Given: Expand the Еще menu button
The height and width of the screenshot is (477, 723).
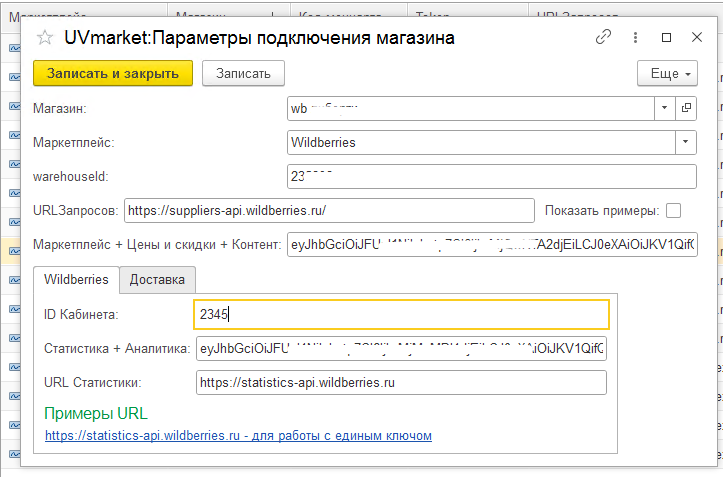Looking at the screenshot, I should coord(667,74).
